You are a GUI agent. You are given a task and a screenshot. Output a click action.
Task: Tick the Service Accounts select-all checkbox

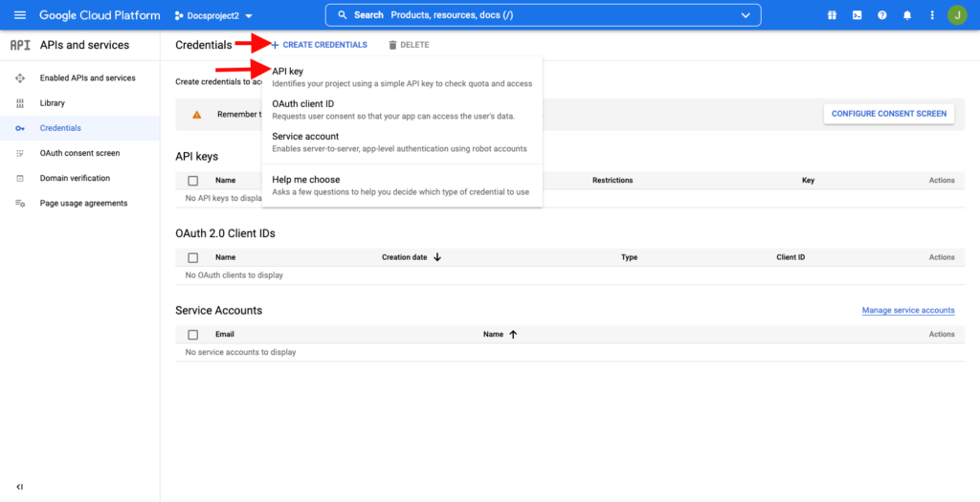pos(193,335)
